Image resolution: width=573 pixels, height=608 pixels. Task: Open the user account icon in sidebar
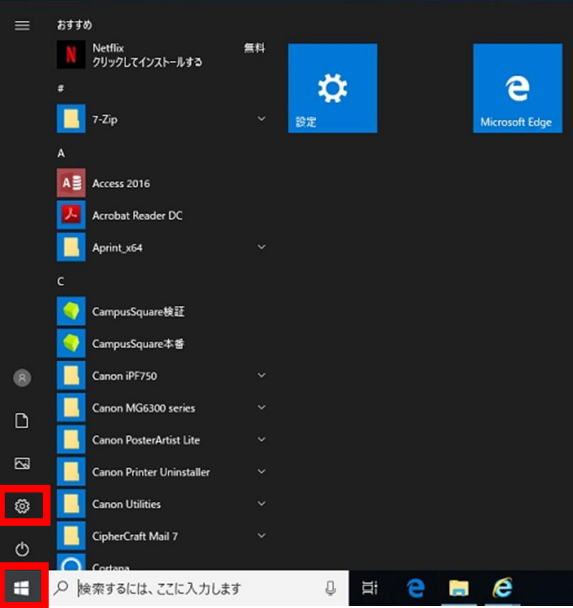22,378
